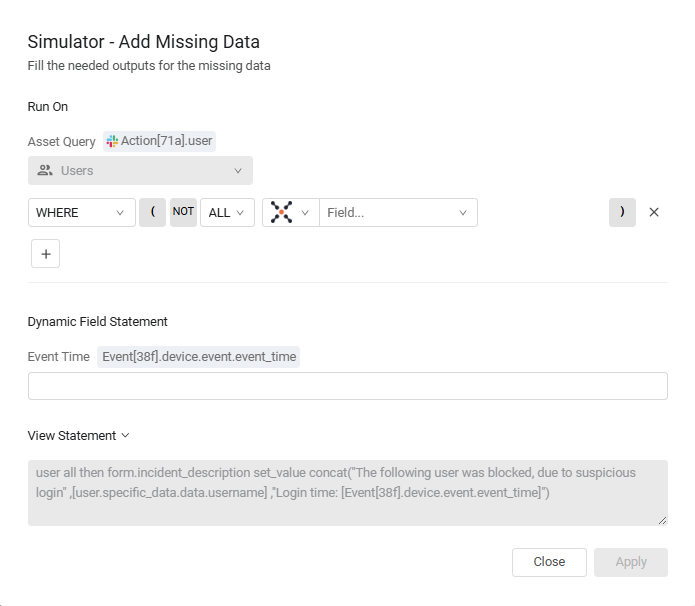Select the Axonius adapter logo icon

[x=281, y=212]
